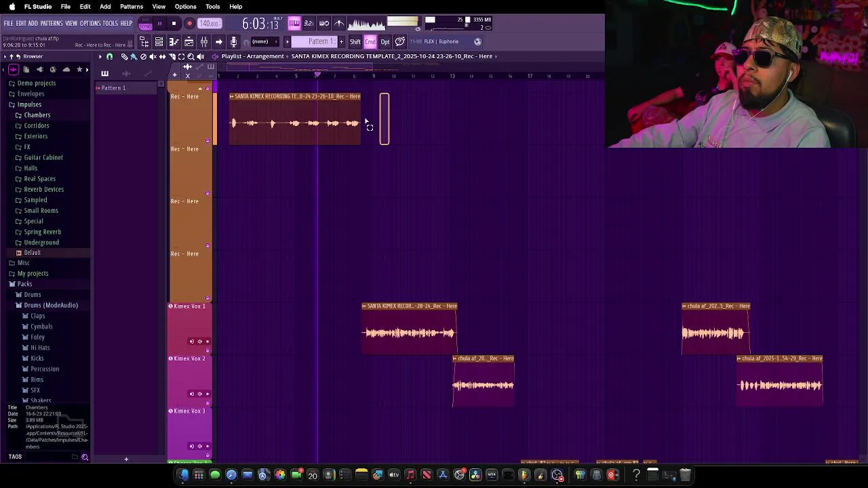Click the microphone recording icon in toolbar
The image size is (868, 488).
(x=233, y=42)
